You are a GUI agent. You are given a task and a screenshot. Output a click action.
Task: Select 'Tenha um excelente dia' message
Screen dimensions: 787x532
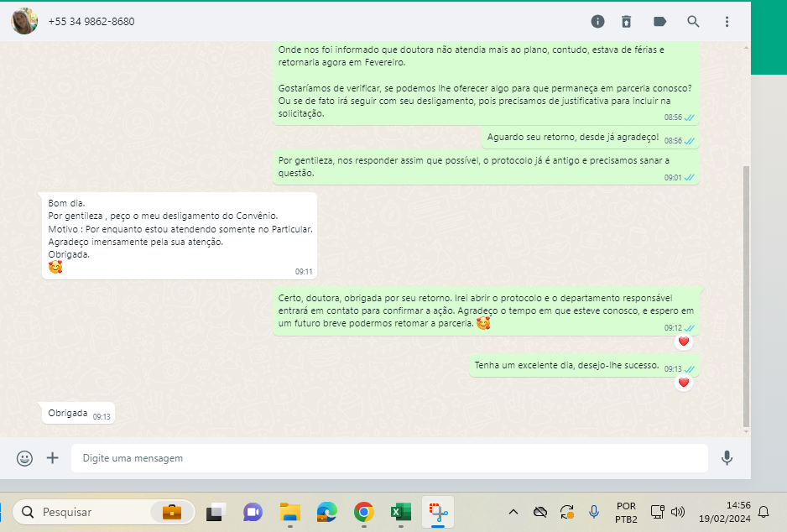pyautogui.click(x=584, y=366)
